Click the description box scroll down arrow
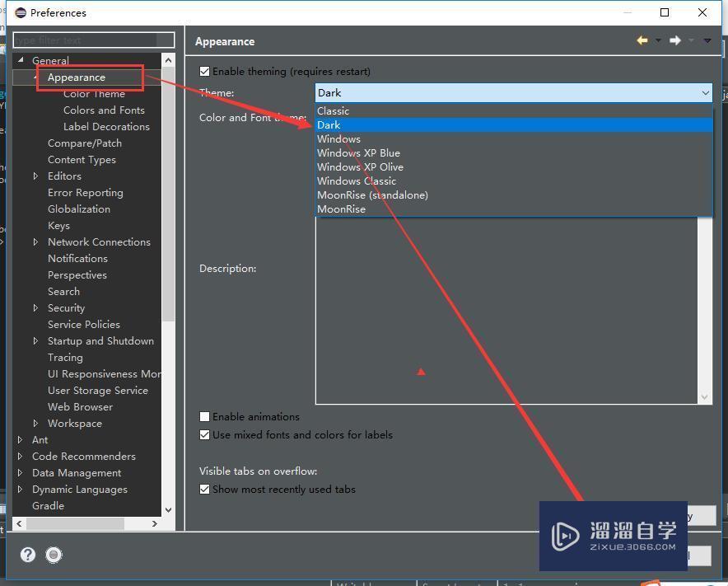This screenshot has height=586, width=728. (705, 397)
